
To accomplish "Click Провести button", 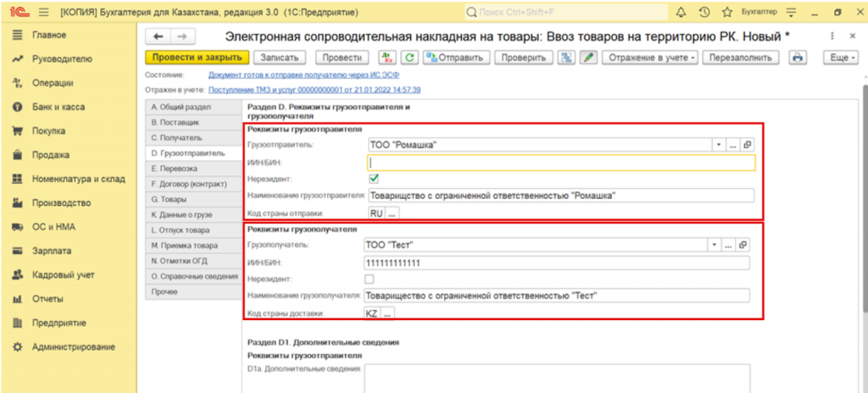I will (x=342, y=57).
